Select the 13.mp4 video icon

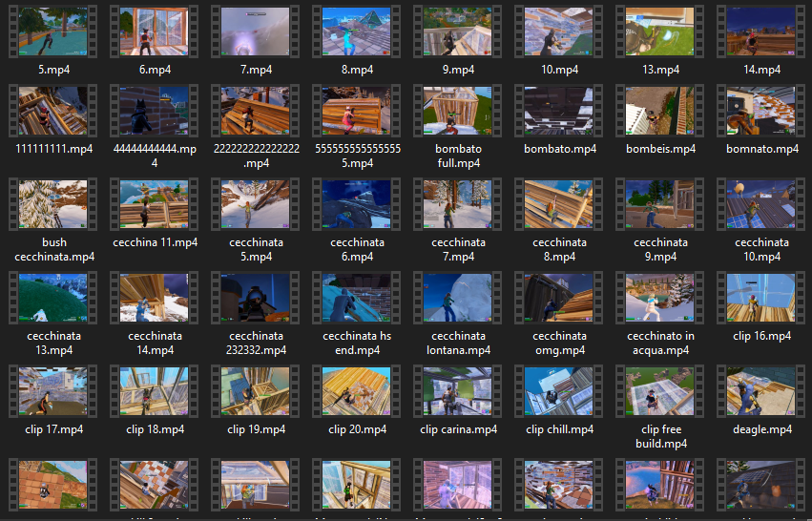pyautogui.click(x=659, y=31)
